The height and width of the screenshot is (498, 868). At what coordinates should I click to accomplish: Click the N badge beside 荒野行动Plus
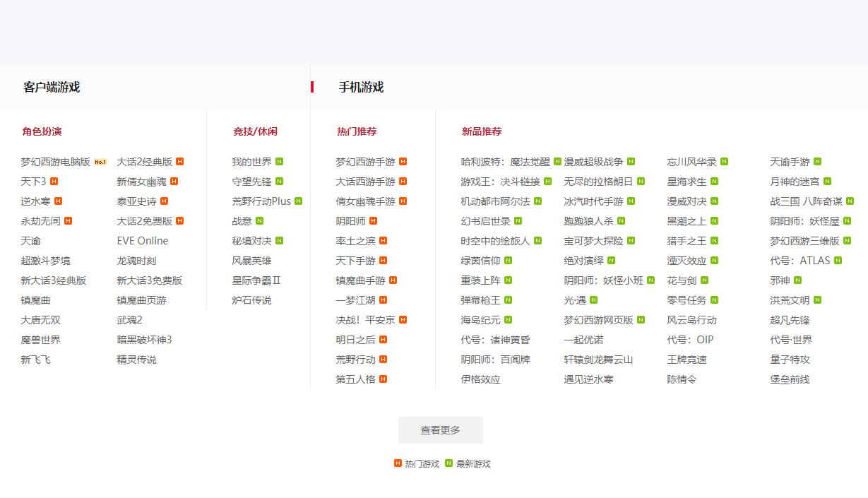[x=299, y=201]
